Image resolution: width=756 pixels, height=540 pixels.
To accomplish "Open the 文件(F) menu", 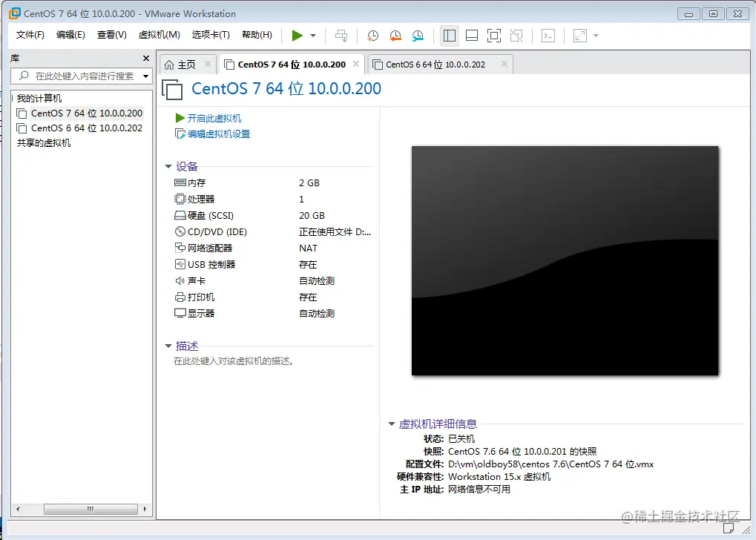I will 30,35.
